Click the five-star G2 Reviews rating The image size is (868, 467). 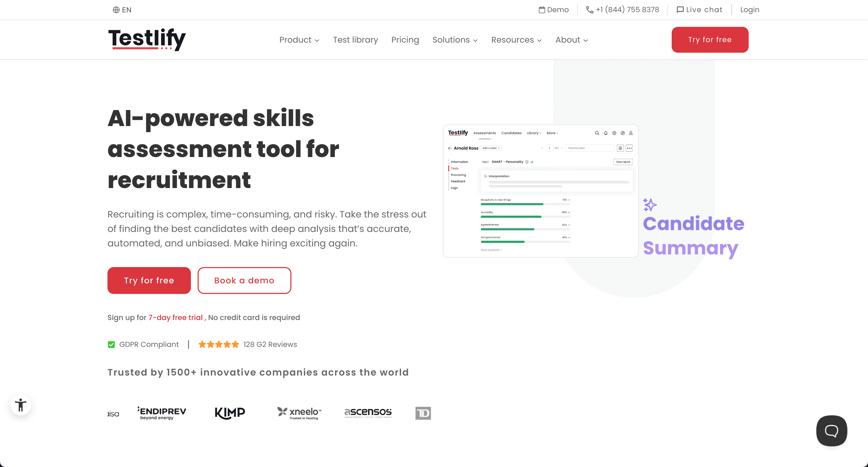point(218,344)
